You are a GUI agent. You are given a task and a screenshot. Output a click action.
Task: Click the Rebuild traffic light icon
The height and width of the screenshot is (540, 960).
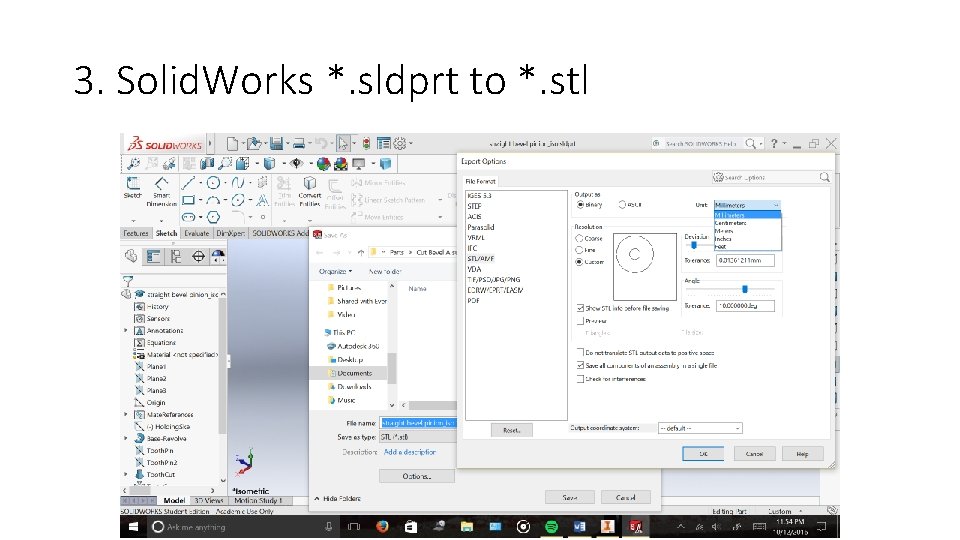(x=366, y=144)
